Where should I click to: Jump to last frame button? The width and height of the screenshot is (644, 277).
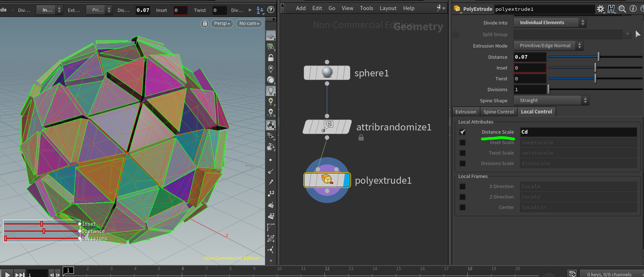(20, 274)
